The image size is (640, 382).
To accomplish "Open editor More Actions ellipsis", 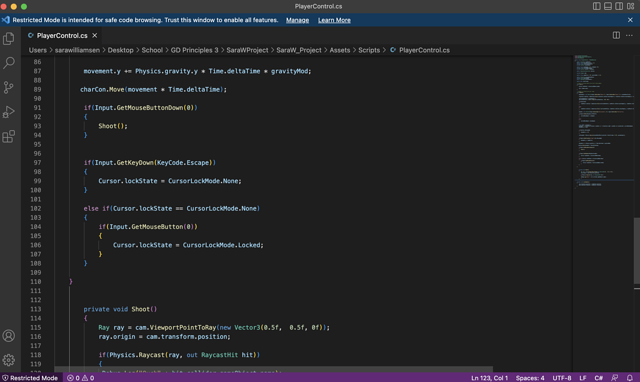I will (629, 36).
